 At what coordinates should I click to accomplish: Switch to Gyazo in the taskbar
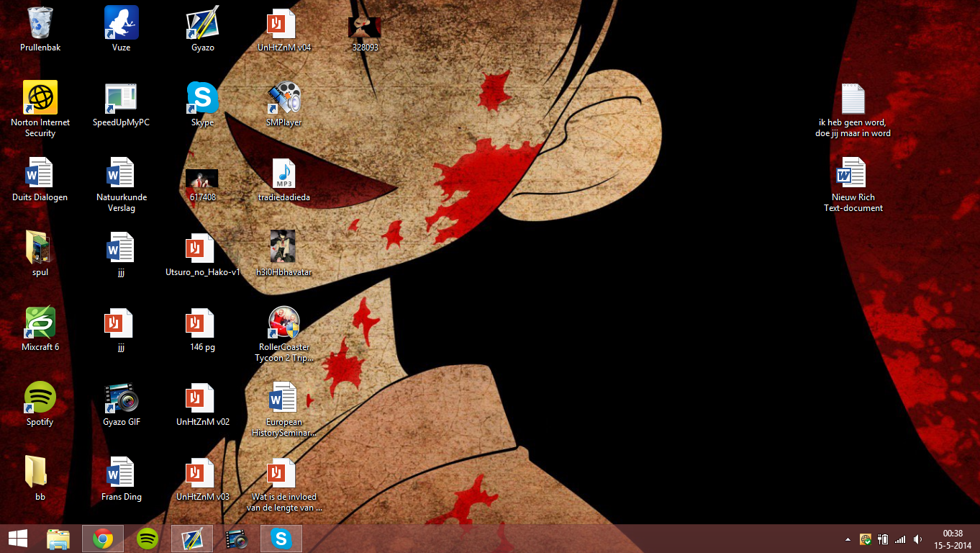pos(192,539)
